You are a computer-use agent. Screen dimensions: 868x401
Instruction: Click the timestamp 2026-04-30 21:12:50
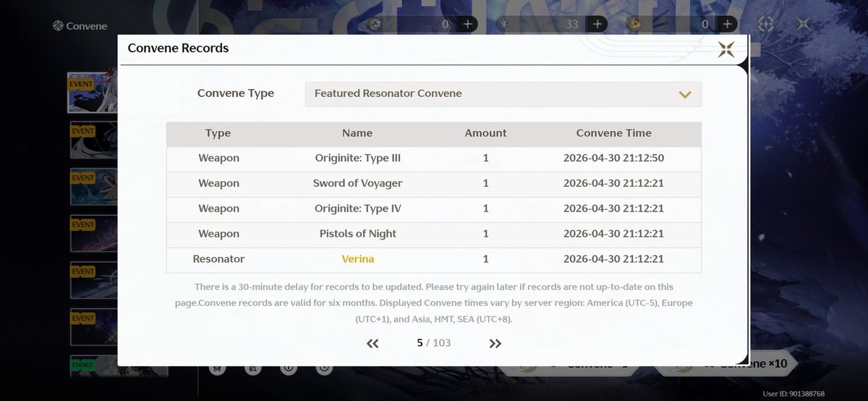tap(614, 158)
